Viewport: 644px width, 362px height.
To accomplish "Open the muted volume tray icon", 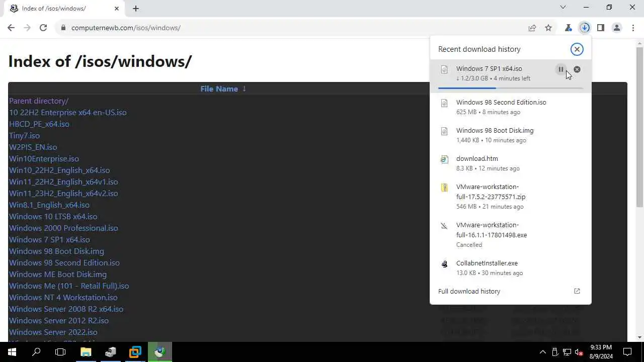I will [x=579, y=352].
